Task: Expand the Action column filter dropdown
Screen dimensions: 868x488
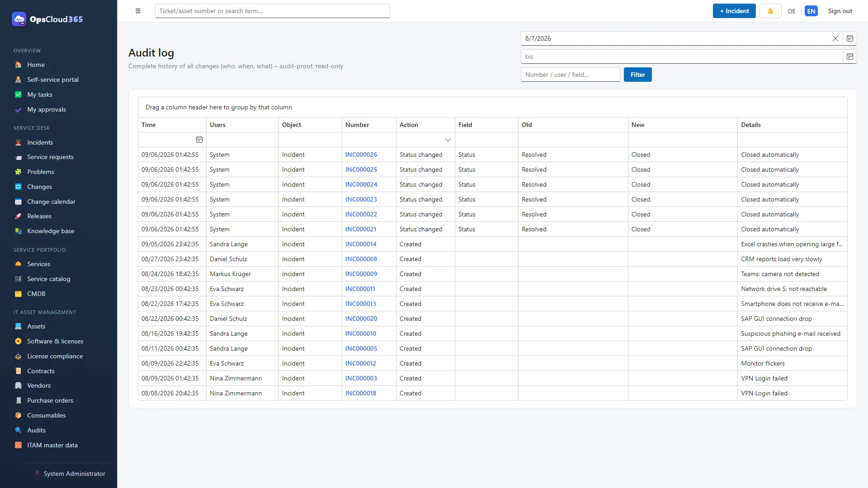Action: pos(448,140)
